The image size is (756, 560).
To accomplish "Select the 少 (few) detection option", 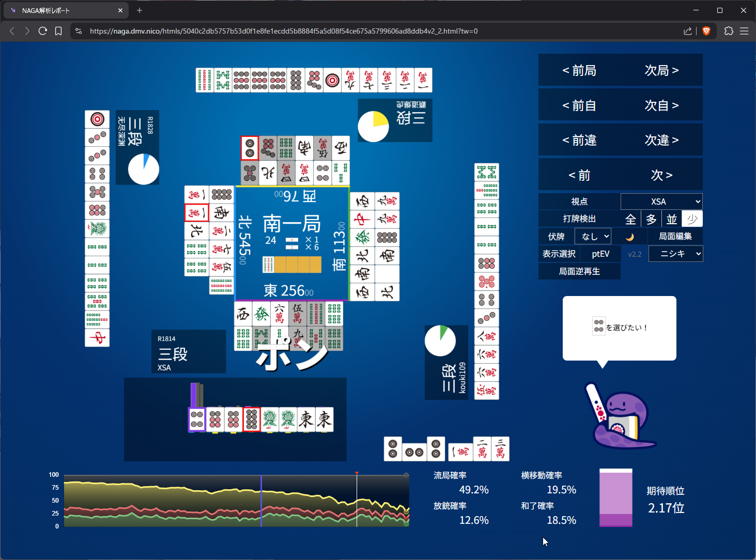I will 692,219.
